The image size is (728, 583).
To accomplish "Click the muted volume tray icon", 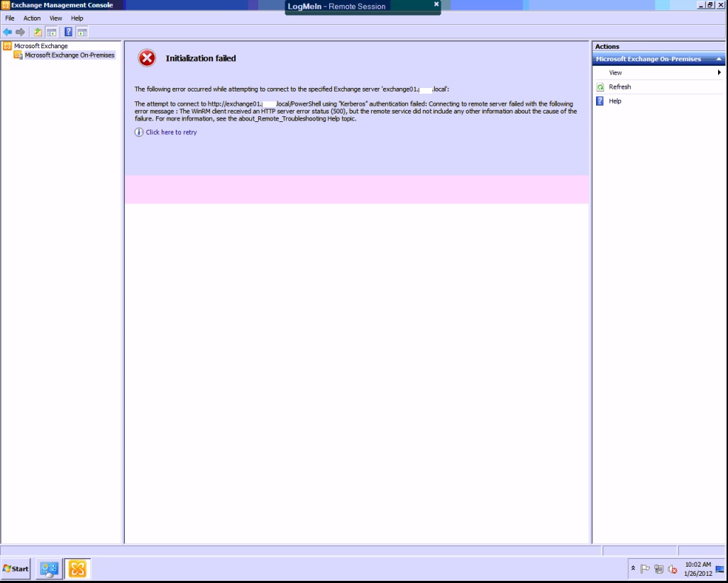I will tap(672, 569).
